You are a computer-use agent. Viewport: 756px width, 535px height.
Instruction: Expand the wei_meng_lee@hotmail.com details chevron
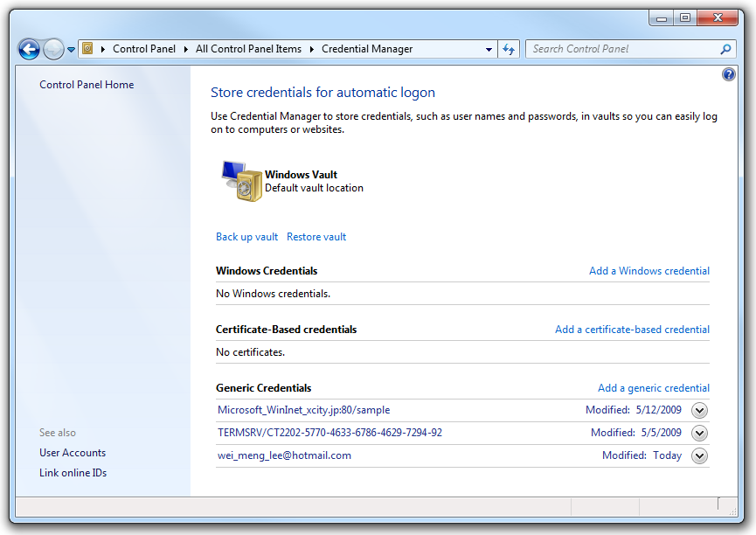[699, 455]
